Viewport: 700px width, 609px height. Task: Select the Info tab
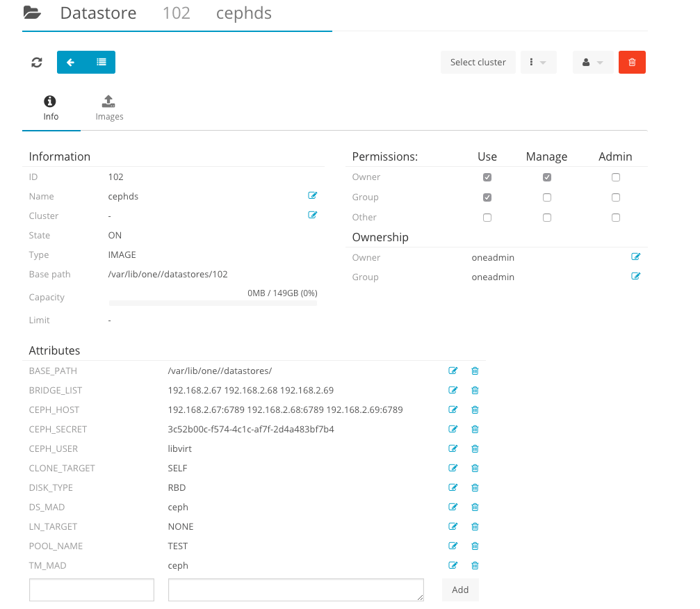point(51,108)
